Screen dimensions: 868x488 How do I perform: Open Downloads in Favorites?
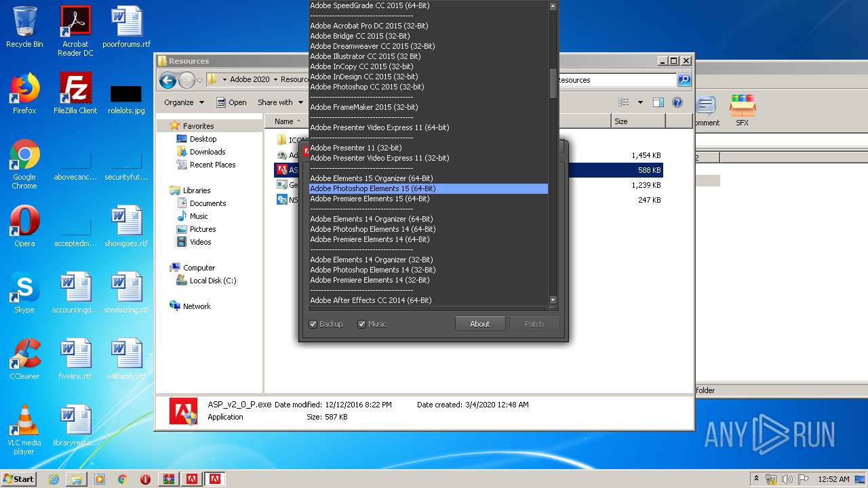[x=208, y=152]
